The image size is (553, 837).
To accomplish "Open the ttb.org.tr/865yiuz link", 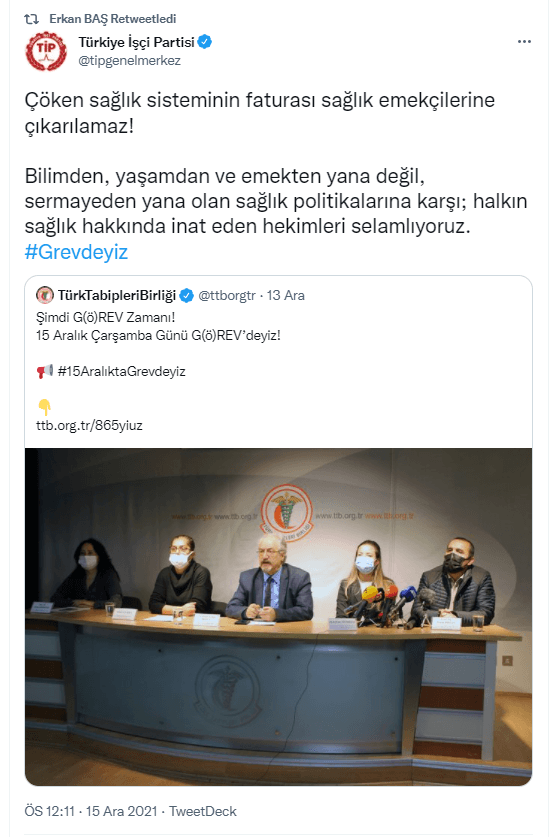I will (x=90, y=425).
